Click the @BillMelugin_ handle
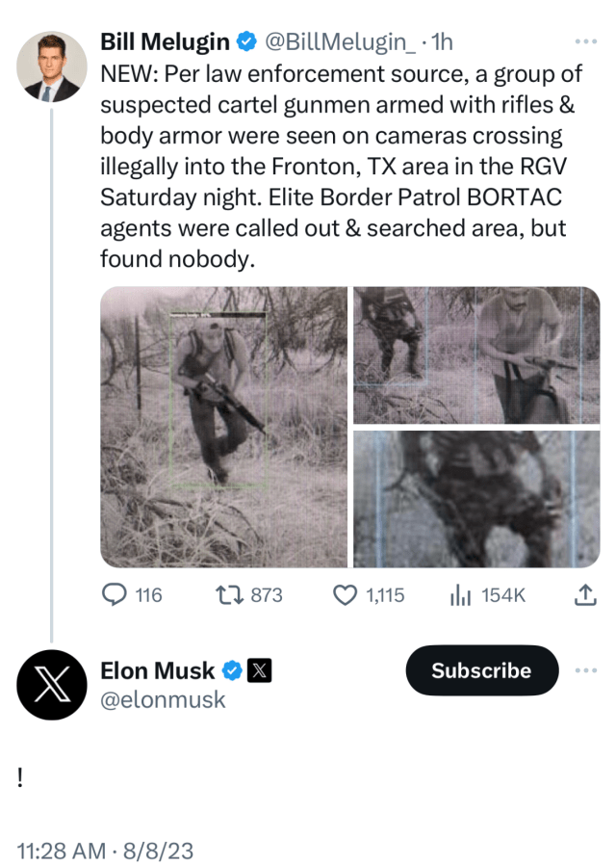616x865 pixels. (341, 41)
